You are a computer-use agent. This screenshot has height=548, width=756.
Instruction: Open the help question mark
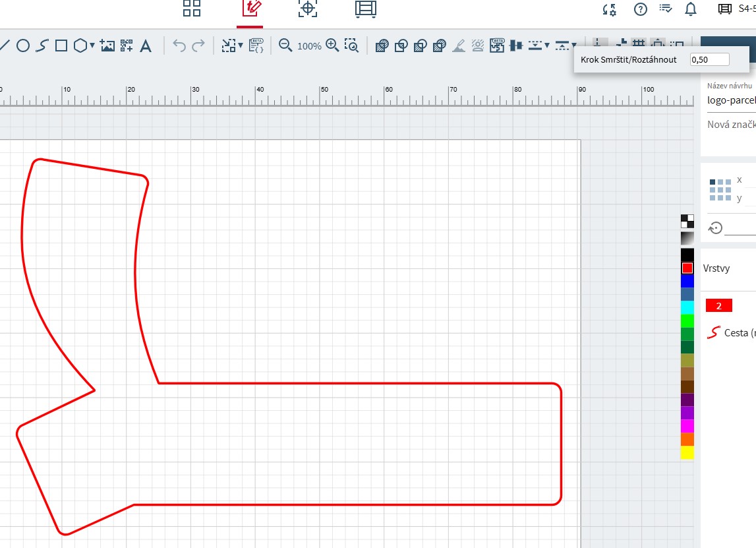[x=641, y=9]
